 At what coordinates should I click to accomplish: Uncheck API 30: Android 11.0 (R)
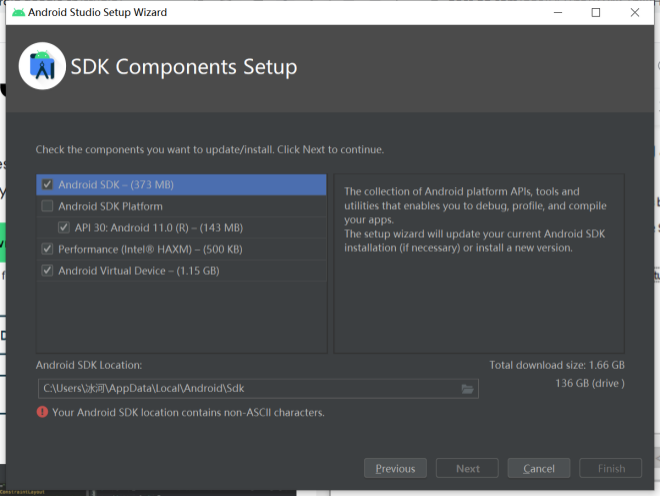pos(63,227)
